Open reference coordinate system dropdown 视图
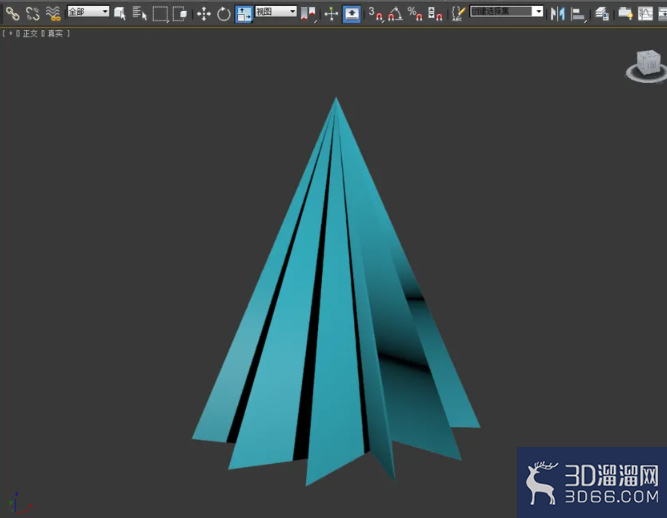Viewport: 667px width, 518px height. [x=276, y=12]
